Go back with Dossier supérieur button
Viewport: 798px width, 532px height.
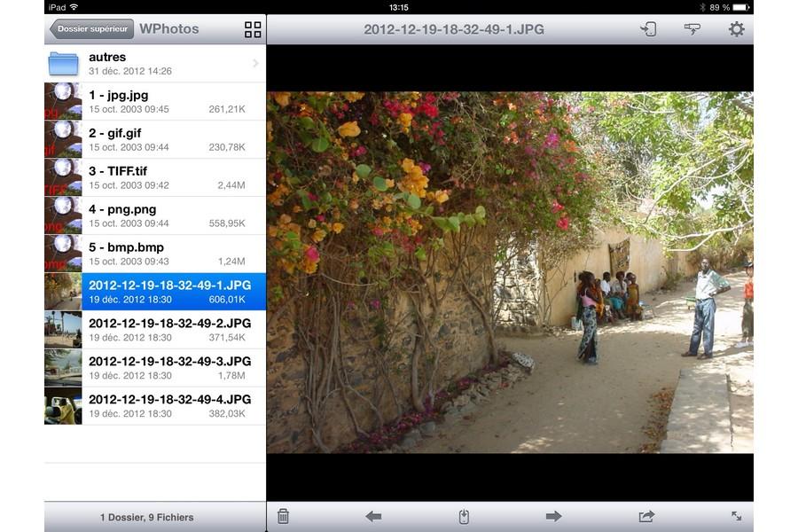click(x=91, y=29)
